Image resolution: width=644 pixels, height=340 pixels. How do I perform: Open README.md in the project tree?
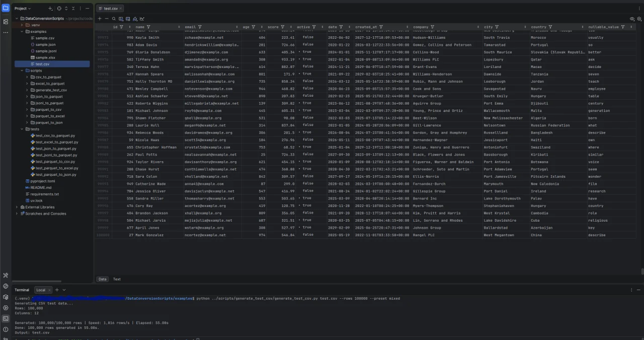pyautogui.click(x=41, y=187)
